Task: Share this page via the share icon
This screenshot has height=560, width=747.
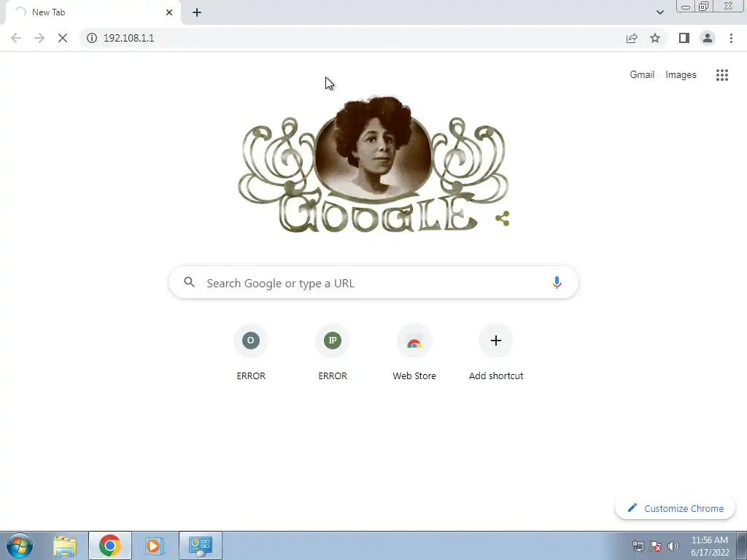Action: [632, 38]
